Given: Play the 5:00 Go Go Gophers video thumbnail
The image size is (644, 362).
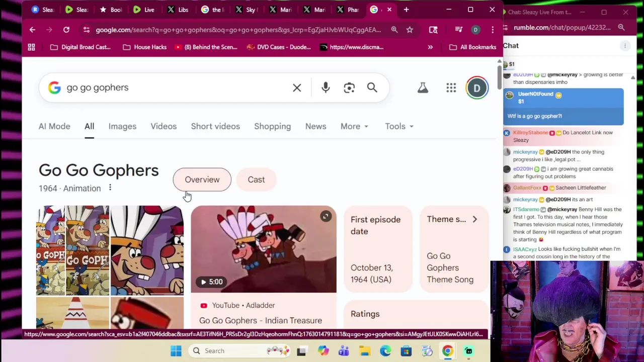Looking at the screenshot, I should [264, 249].
